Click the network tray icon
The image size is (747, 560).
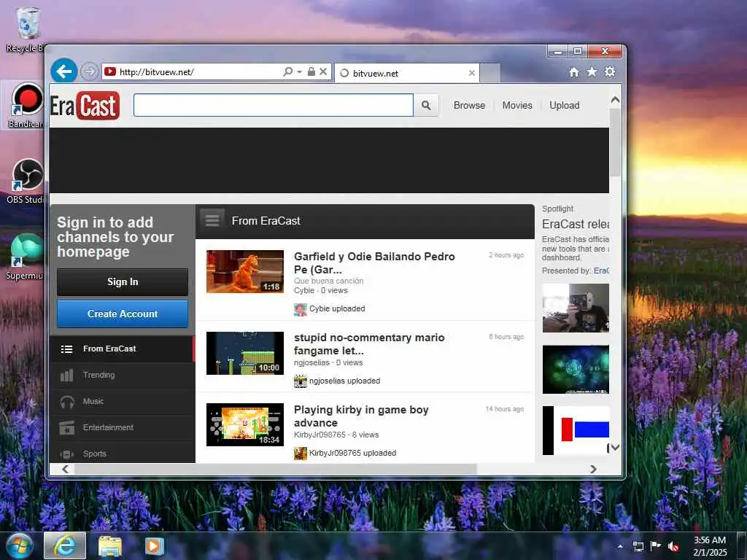click(x=638, y=546)
